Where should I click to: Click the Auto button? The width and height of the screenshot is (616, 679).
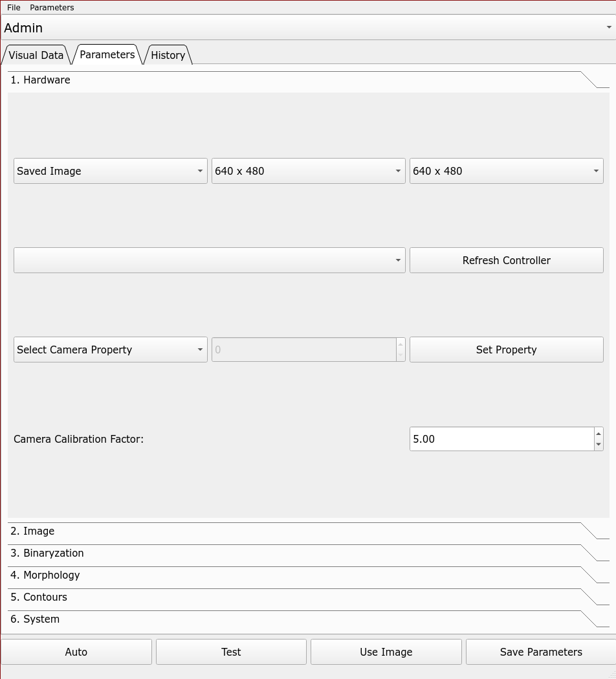tap(76, 652)
